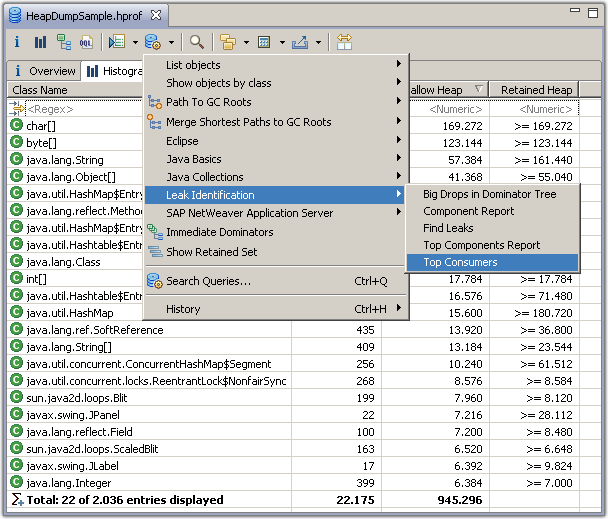Viewport: 608px width, 519px height.
Task: Select Leak Identification menu item
Action: (275, 195)
